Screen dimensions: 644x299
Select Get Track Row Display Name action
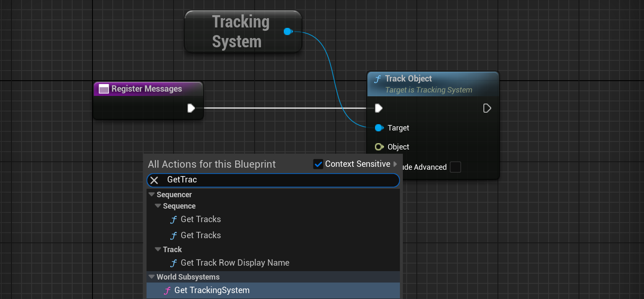[235, 263]
